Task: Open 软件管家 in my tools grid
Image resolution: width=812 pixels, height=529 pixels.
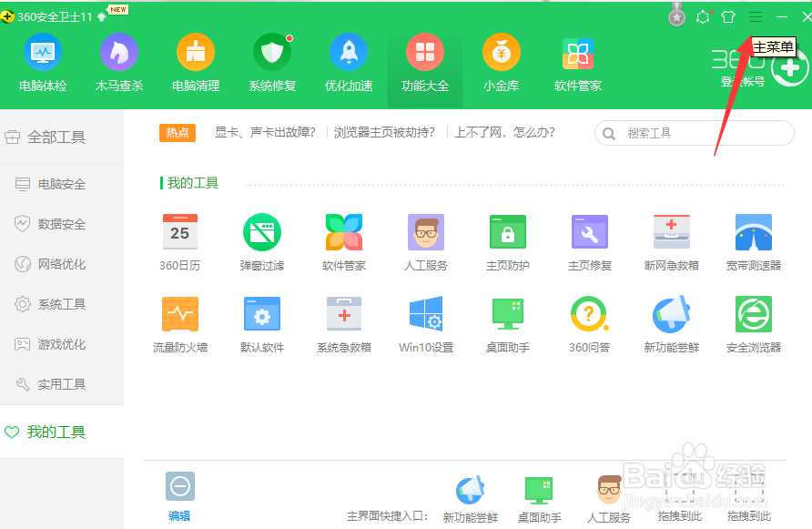Action: [x=344, y=242]
